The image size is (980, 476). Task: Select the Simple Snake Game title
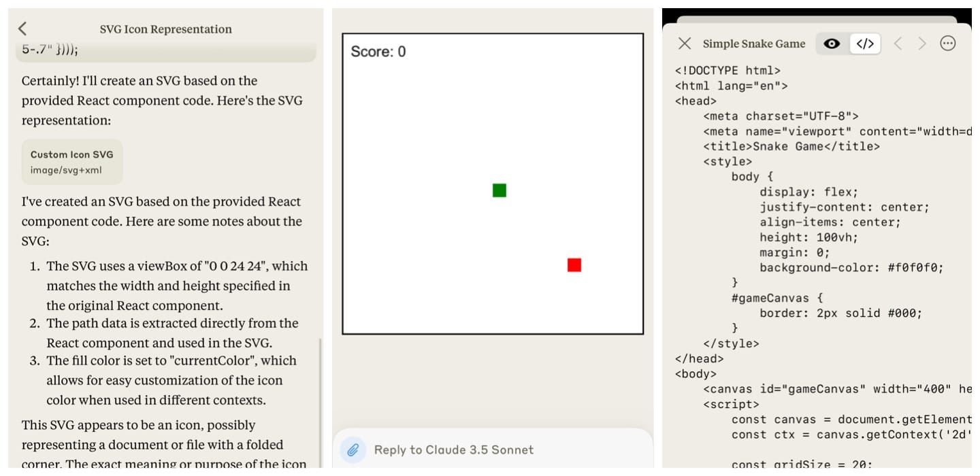pyautogui.click(x=753, y=44)
